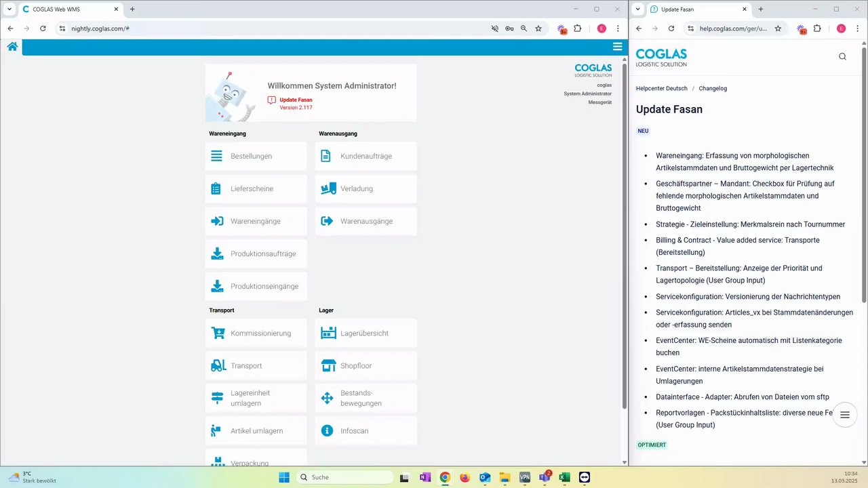Expand tab search dropdown in the help window
The height and width of the screenshot is (488, 868).
click(x=638, y=9)
